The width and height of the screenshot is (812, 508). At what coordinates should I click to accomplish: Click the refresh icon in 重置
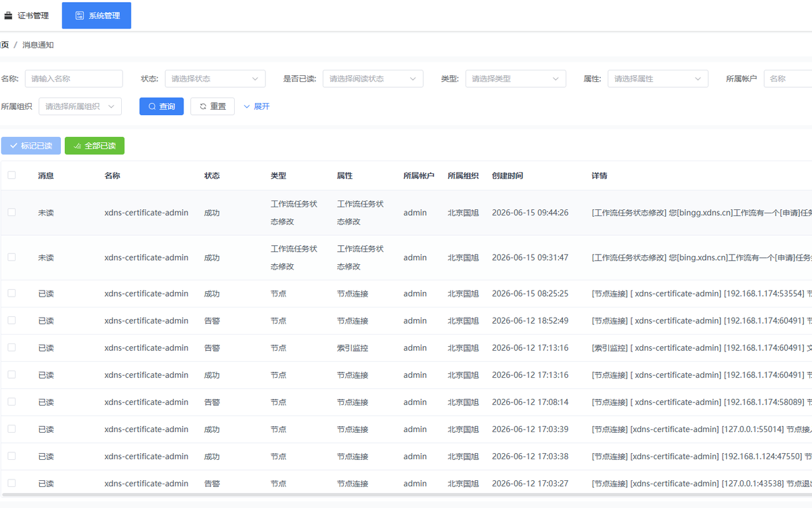click(203, 106)
